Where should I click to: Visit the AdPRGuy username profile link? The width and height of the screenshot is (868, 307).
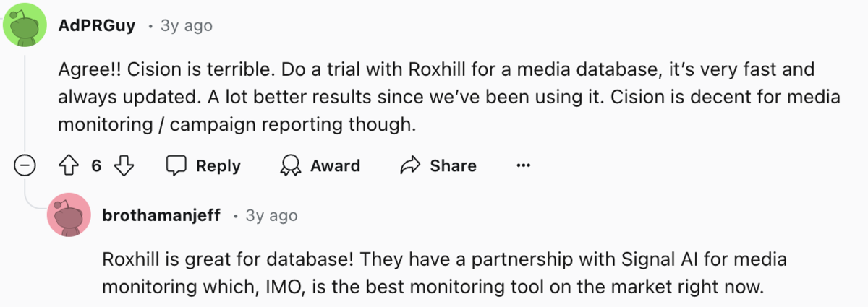96,25
